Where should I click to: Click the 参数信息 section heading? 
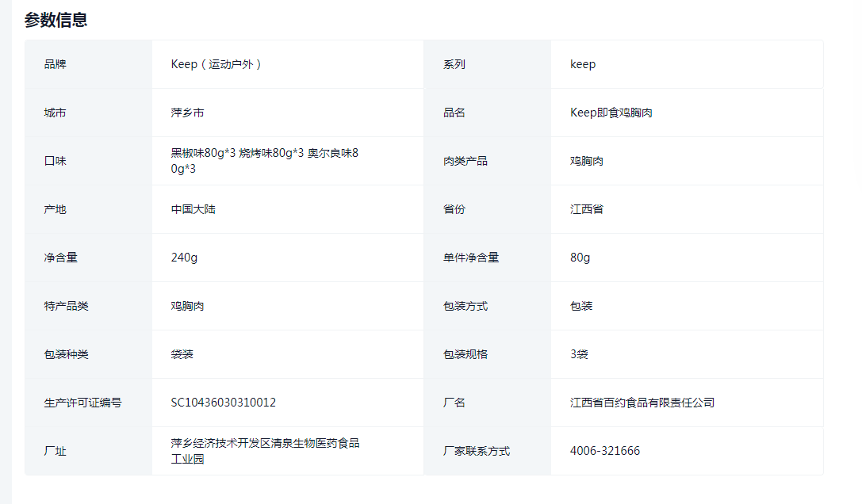tap(56, 21)
